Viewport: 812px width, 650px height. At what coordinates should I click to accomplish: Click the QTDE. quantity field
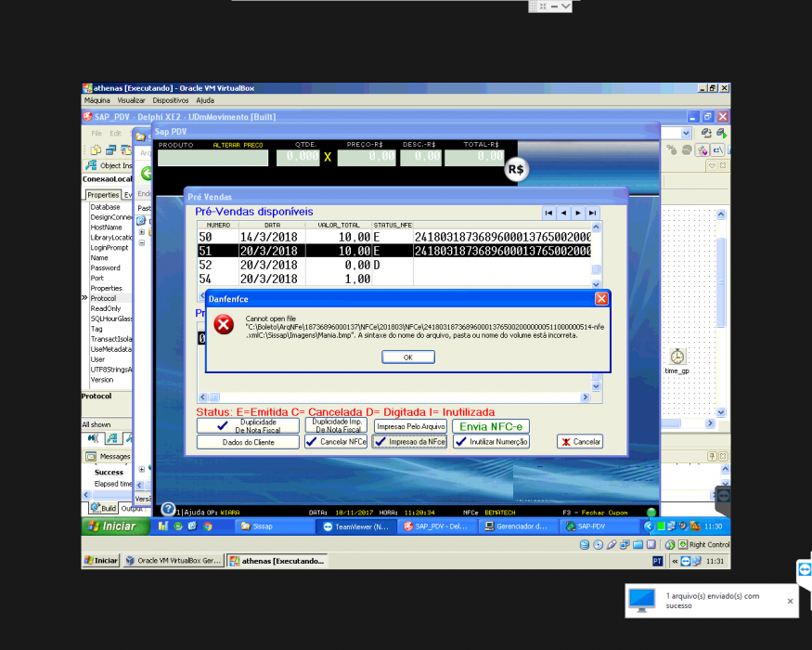coord(298,158)
